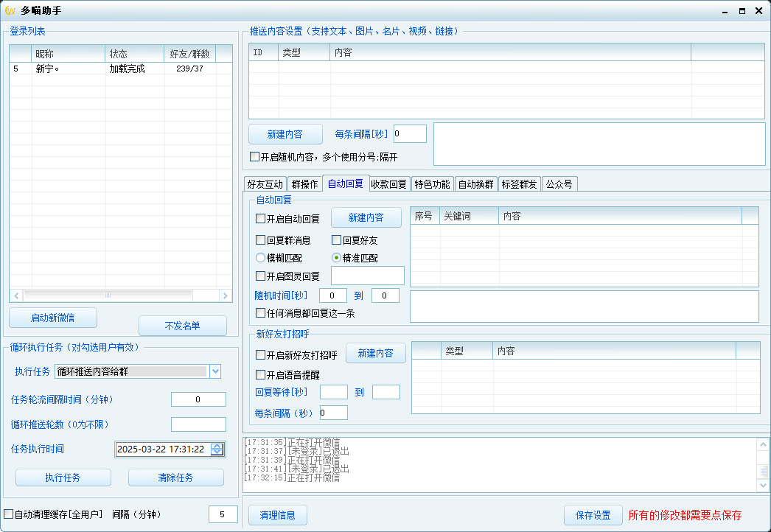Click the login list right scroll arrow
Viewport: 771px width, 532px height.
click(x=226, y=295)
